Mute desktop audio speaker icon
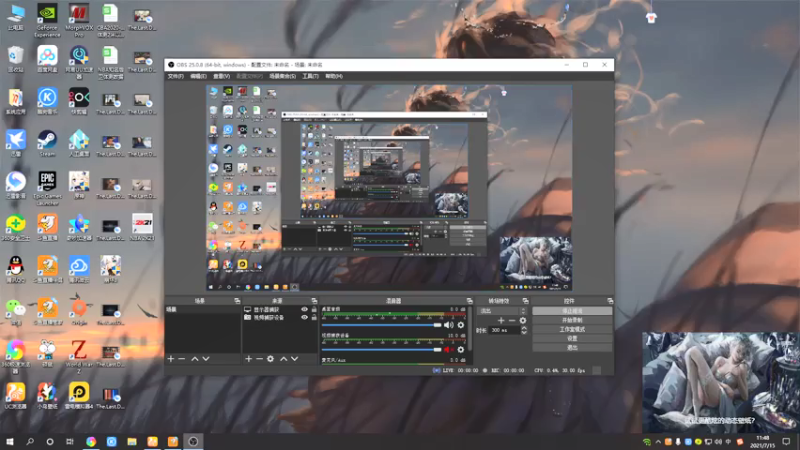800x450 pixels. tap(448, 325)
